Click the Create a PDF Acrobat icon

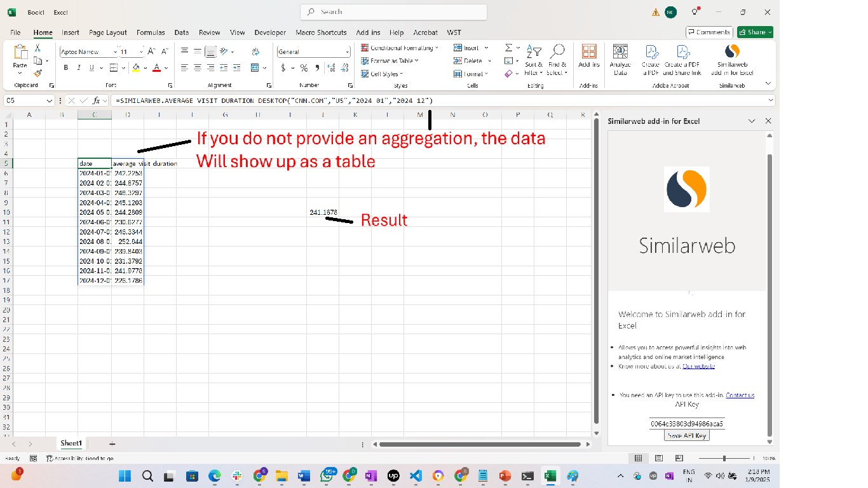pos(651,60)
